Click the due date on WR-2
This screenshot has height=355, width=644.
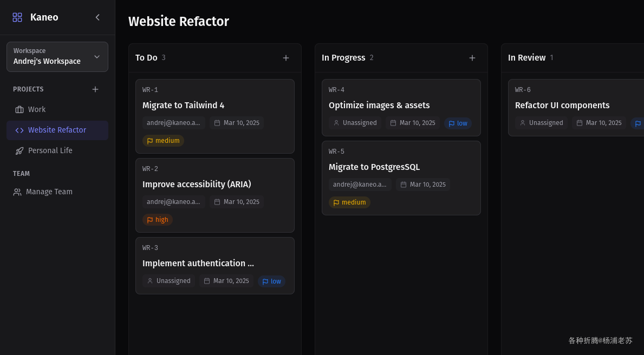pos(237,202)
